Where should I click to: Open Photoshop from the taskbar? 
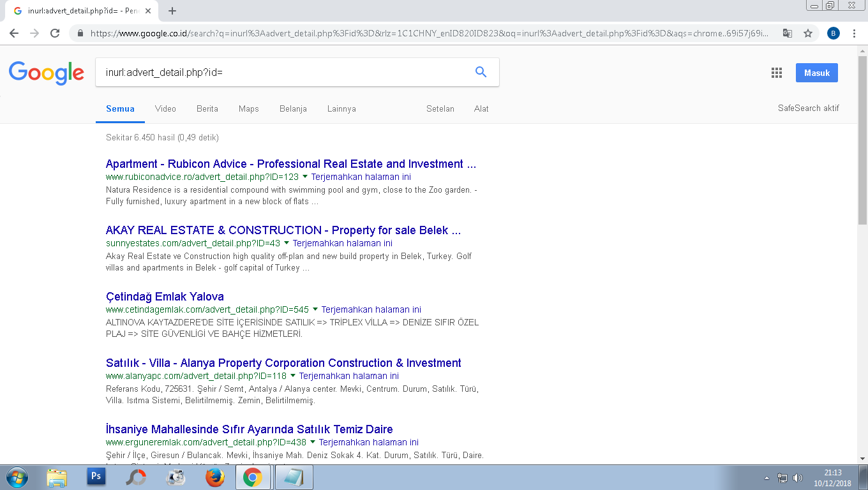pos(96,477)
